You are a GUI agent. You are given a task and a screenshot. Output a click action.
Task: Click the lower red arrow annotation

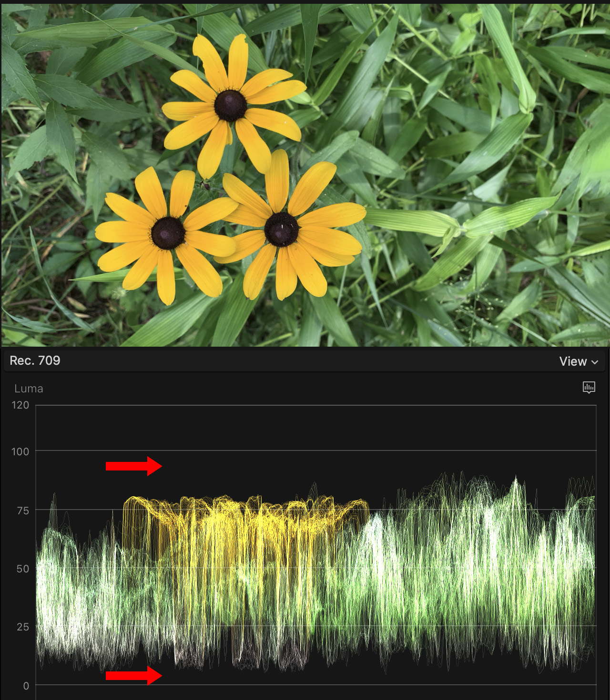(133, 675)
